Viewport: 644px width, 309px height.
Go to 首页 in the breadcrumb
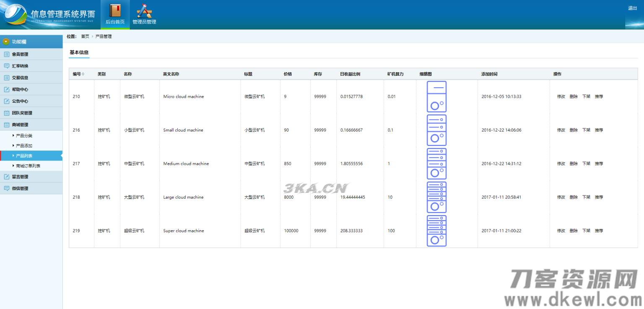85,36
